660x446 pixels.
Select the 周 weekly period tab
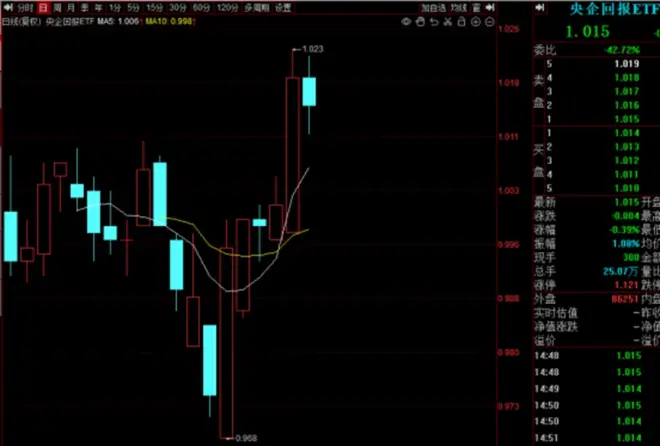tap(56, 7)
